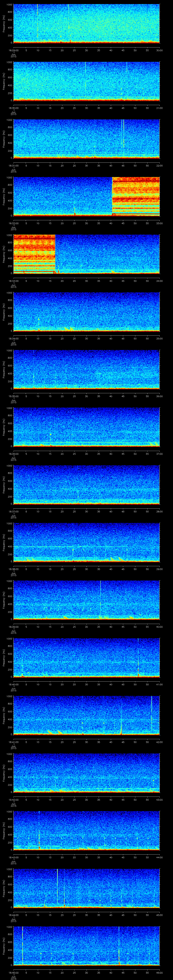The width and height of the screenshot is (173, 980).
Task: Select the spectrogram panel starting at 18:36:00
Action: tap(86, 427)
